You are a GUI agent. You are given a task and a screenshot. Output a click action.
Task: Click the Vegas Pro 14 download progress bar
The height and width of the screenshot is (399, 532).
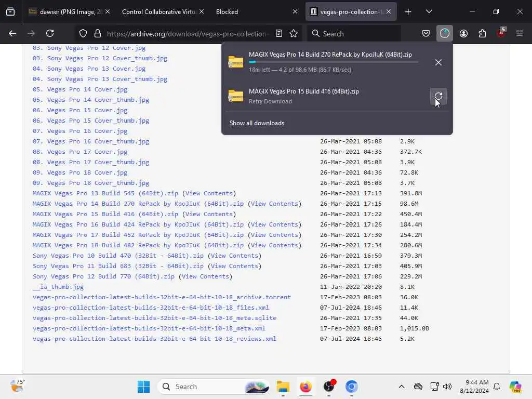333,62
